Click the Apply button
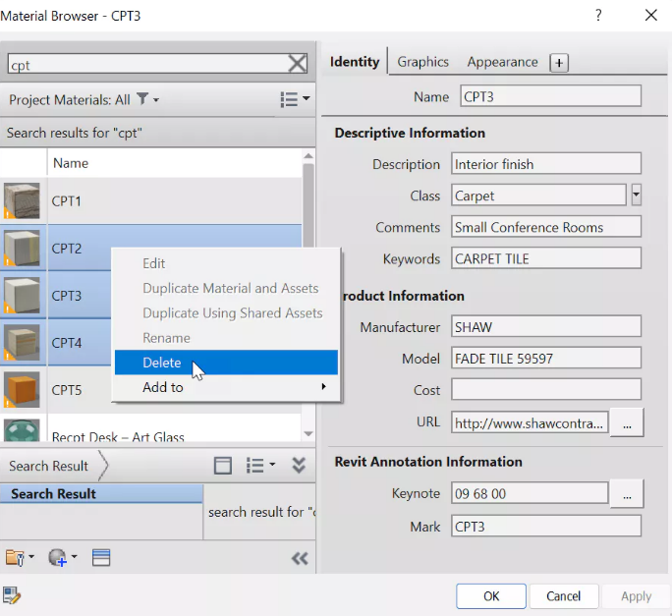672x616 pixels. tap(636, 595)
